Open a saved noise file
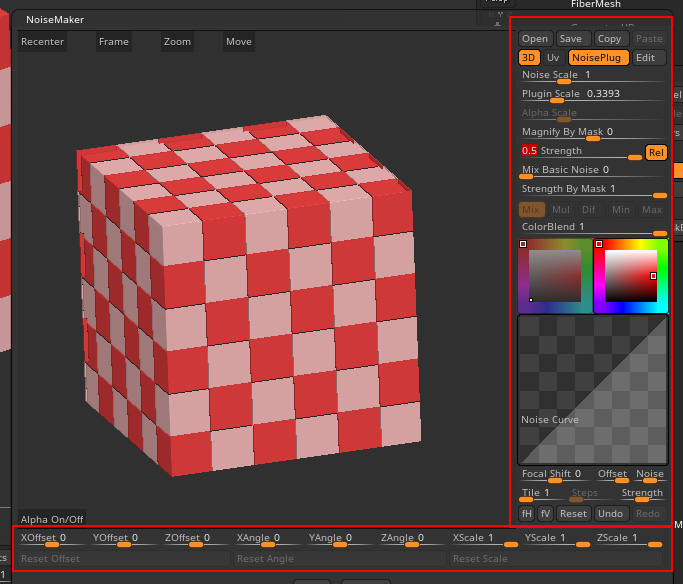This screenshot has height=584, width=683. (x=535, y=39)
